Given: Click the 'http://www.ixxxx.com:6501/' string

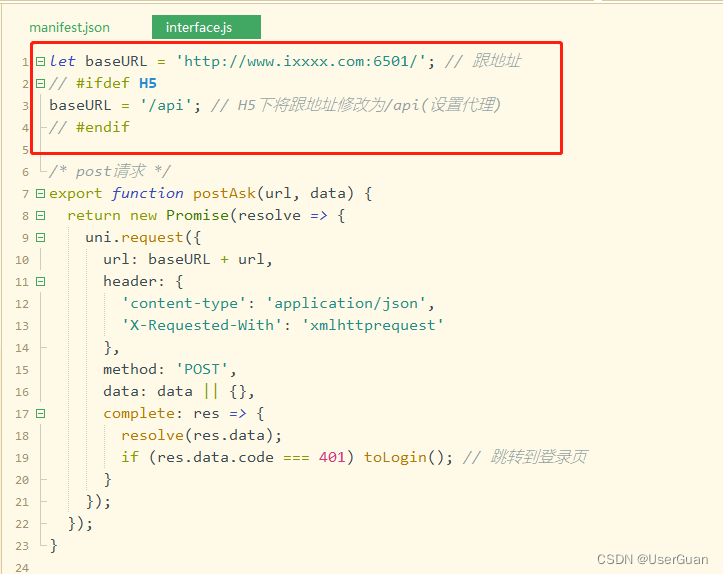Looking at the screenshot, I should pyautogui.click(x=301, y=61).
